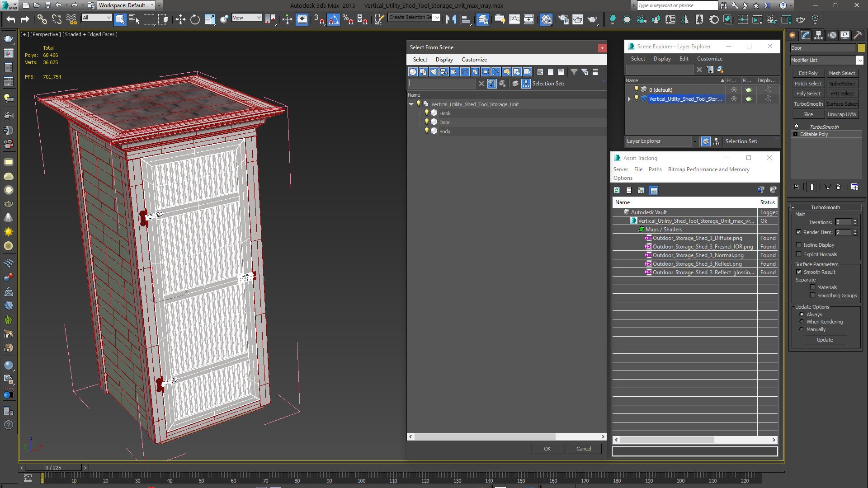The image size is (868, 488).
Task: Select the Select and Link tool
Action: point(42,19)
